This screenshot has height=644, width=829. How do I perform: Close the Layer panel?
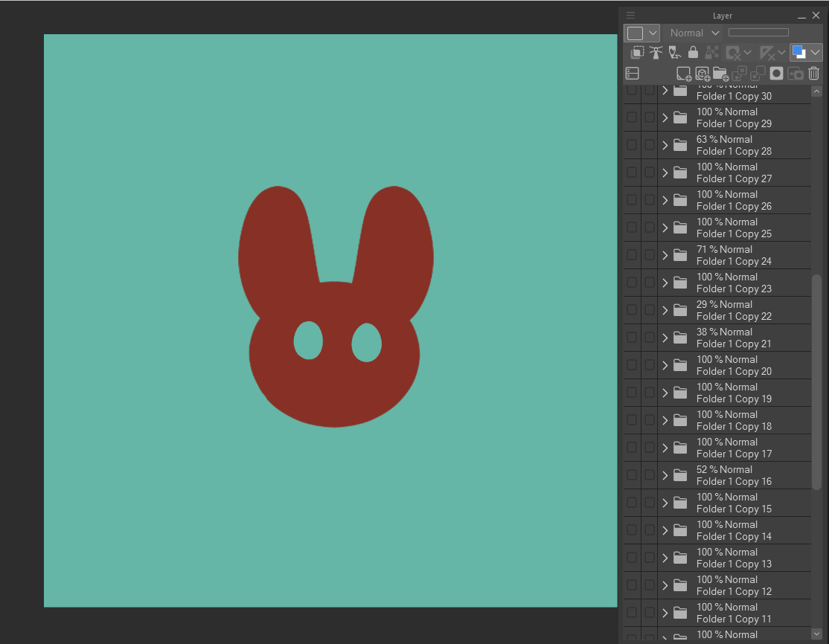tap(816, 16)
